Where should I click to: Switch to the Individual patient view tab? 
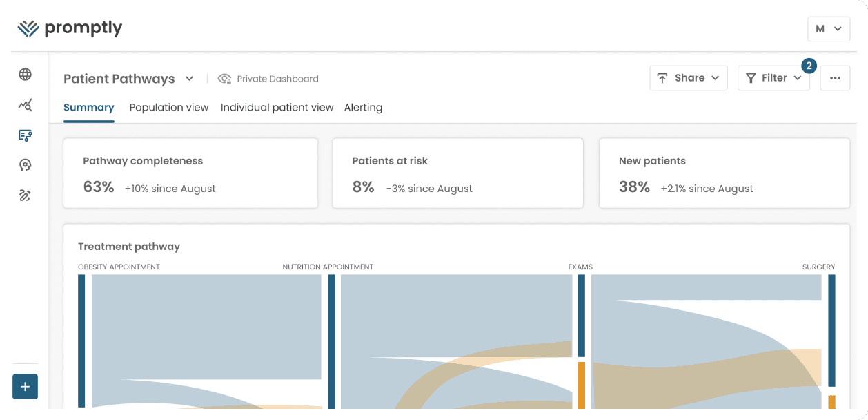[277, 108]
